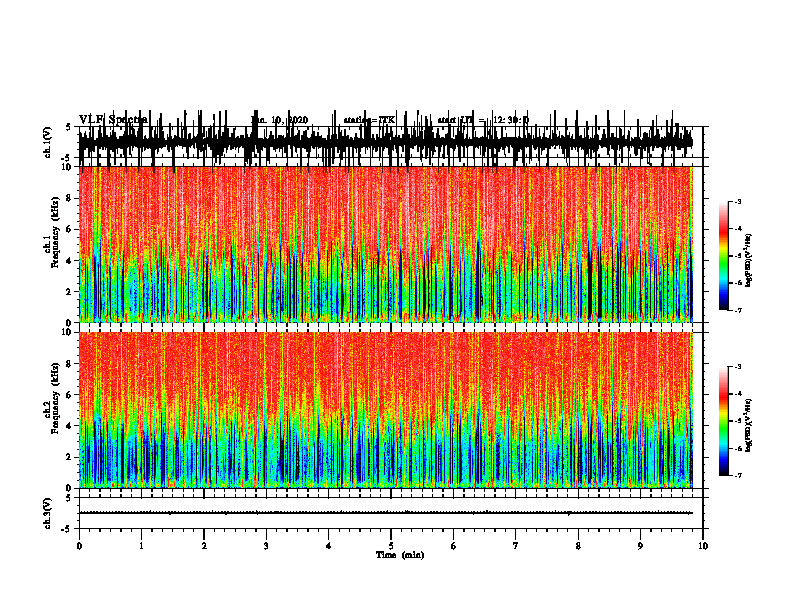Click the '2' minute tick label

click(x=204, y=546)
